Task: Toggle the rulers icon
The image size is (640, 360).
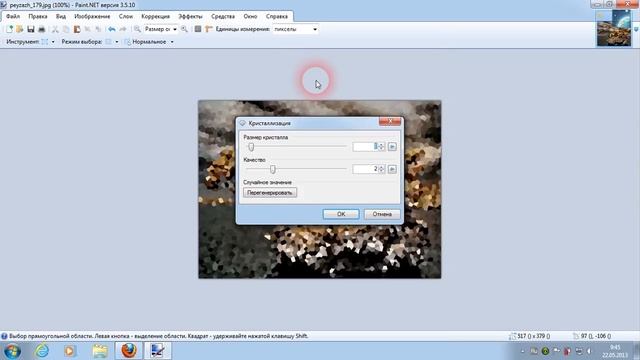Action: click(x=209, y=29)
